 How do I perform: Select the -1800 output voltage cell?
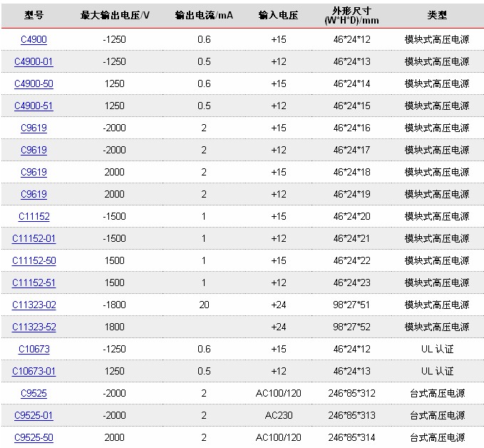[x=115, y=305]
